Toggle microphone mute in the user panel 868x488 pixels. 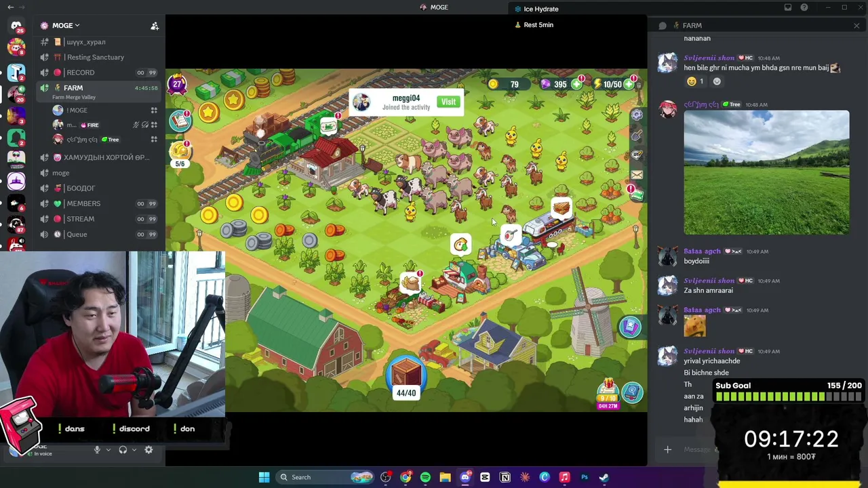[97, 449]
